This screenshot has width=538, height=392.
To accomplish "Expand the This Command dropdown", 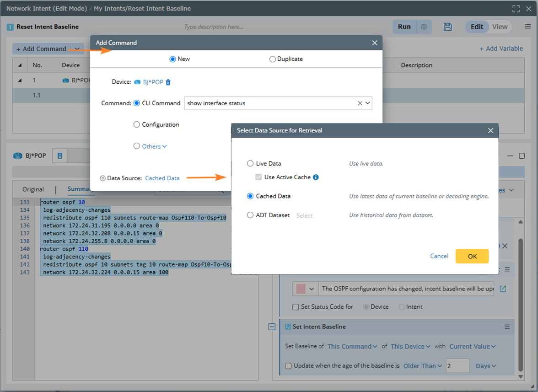I will [x=352, y=347].
